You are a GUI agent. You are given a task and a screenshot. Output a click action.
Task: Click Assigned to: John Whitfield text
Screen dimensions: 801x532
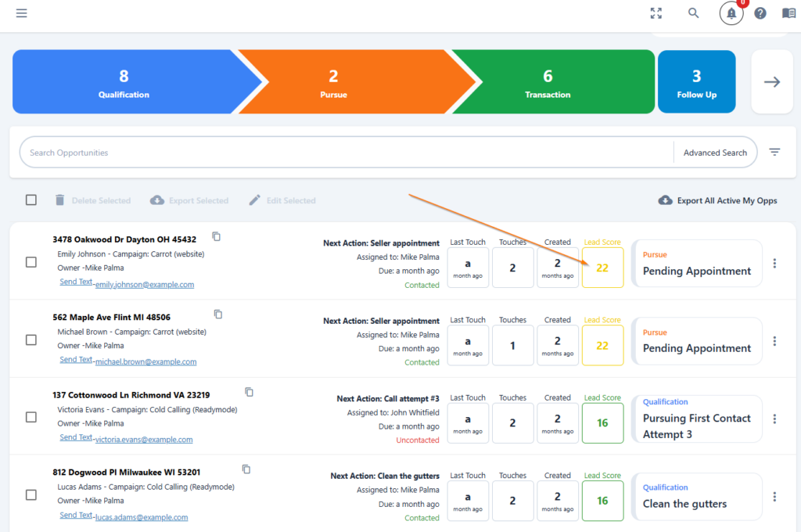(393, 412)
